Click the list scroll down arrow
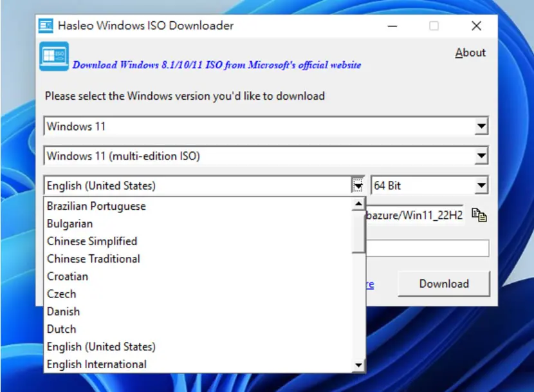The height and width of the screenshot is (392, 534). [x=358, y=365]
